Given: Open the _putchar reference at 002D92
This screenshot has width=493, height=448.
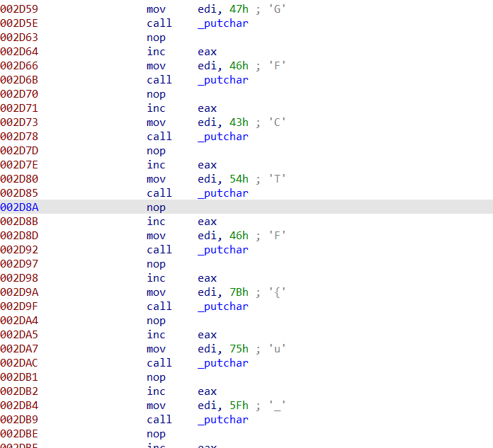Looking at the screenshot, I should (222, 250).
